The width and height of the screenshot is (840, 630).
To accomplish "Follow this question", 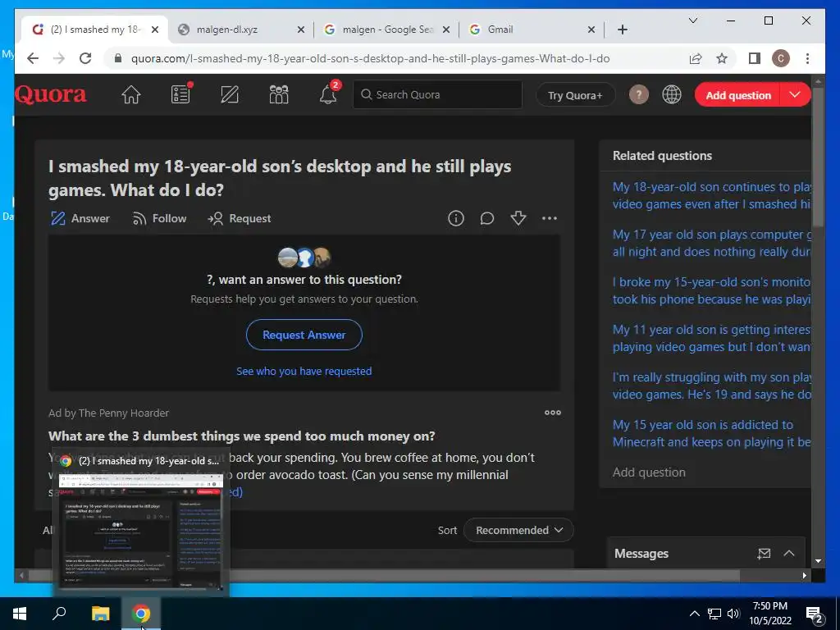I will click(x=159, y=218).
